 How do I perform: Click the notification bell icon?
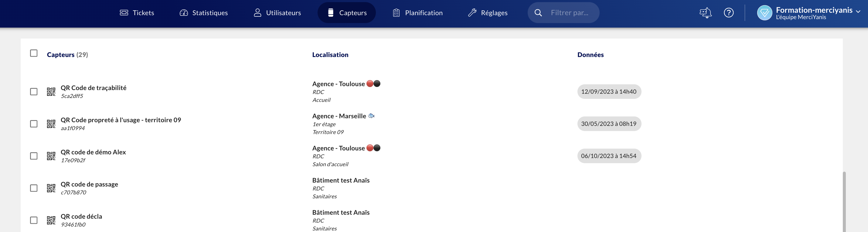(x=706, y=13)
